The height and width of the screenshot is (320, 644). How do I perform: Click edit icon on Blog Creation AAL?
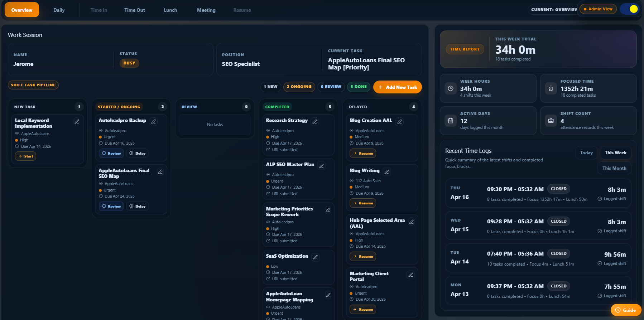click(x=400, y=122)
